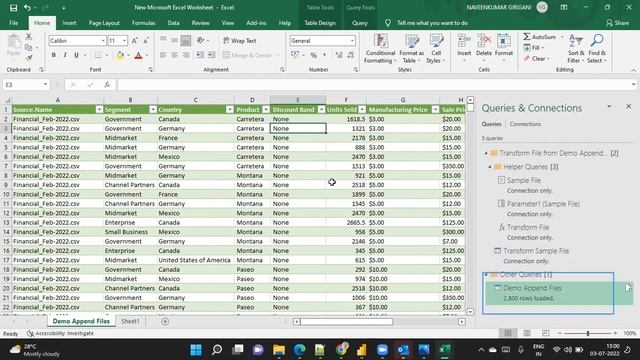
Task: Click the Tell me what you want to do box
Action: tap(432, 23)
